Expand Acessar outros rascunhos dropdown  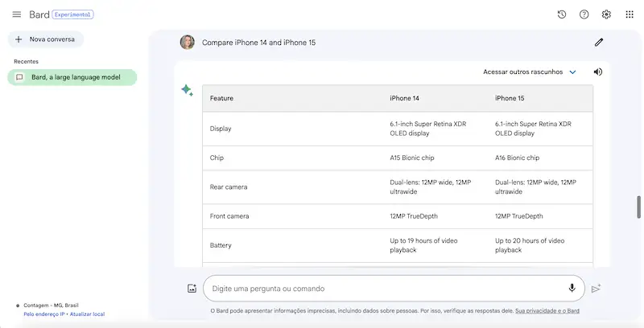click(x=530, y=72)
